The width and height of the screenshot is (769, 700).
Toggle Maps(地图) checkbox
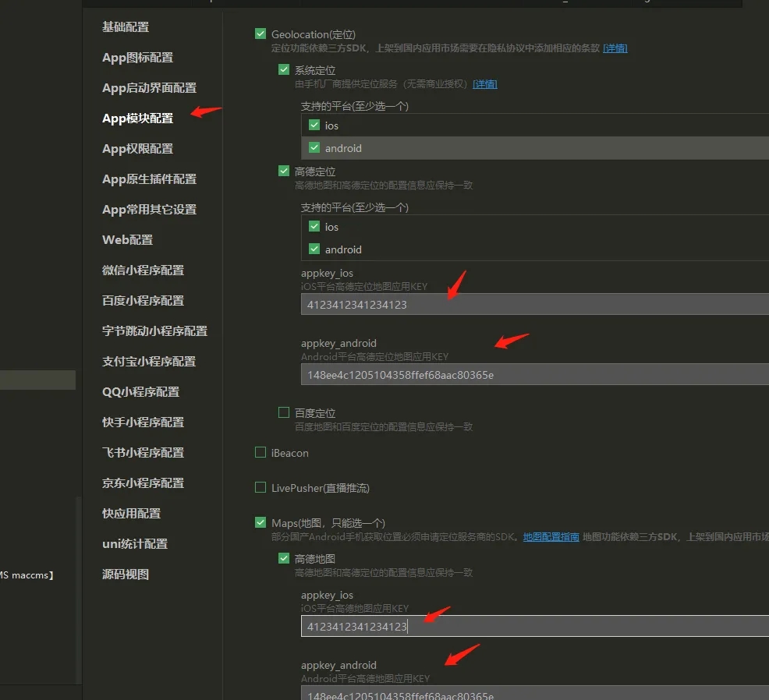(x=260, y=522)
